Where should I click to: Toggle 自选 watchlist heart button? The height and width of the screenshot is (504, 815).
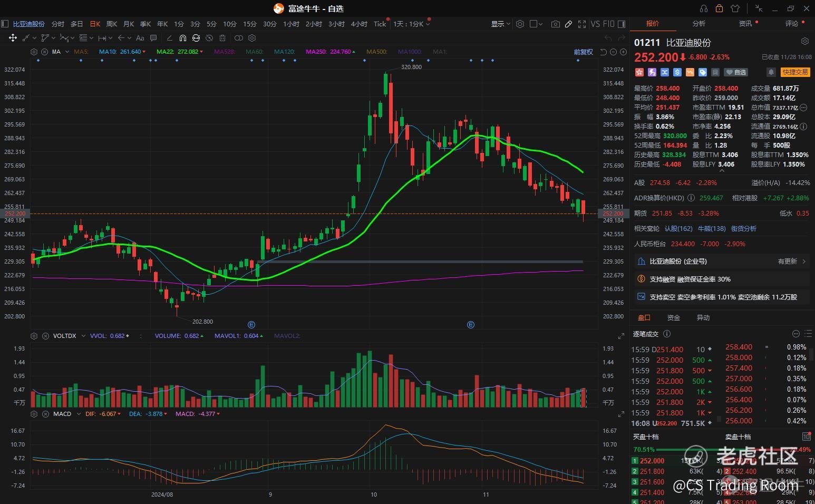(736, 72)
